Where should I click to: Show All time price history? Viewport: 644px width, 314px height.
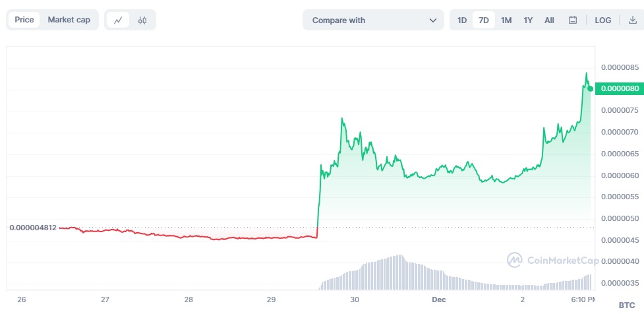click(549, 20)
